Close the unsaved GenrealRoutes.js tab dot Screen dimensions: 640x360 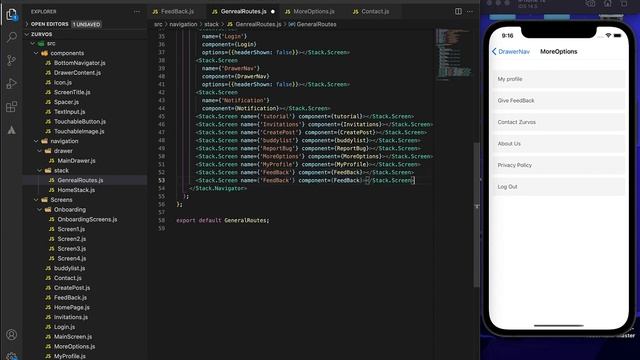coord(273,11)
